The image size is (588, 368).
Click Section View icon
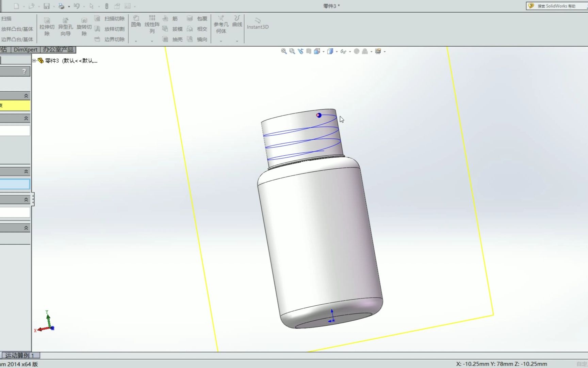click(x=309, y=51)
